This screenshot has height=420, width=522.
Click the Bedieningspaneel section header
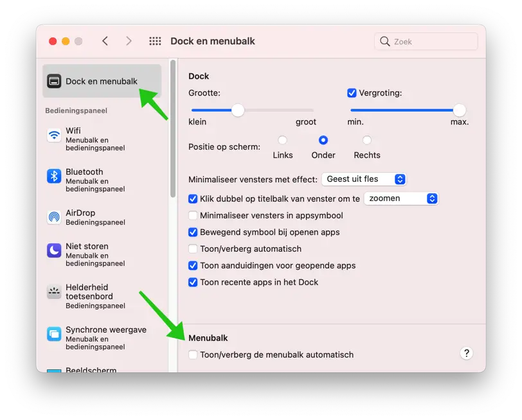tap(76, 110)
